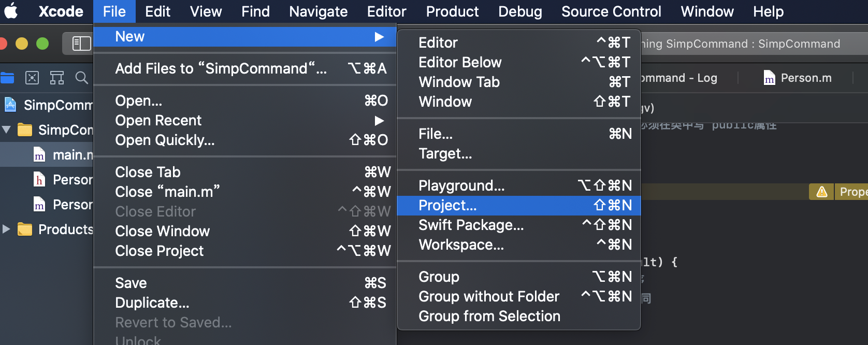Choose Group without Folder option
The height and width of the screenshot is (345, 868).
pyautogui.click(x=489, y=296)
